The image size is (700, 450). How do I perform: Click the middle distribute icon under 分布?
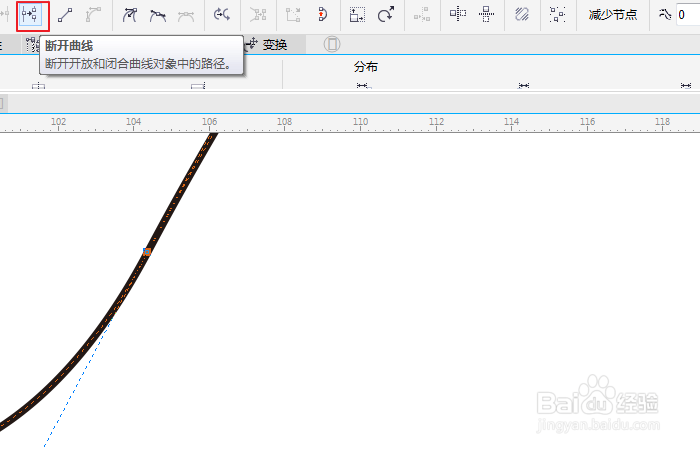click(x=524, y=85)
